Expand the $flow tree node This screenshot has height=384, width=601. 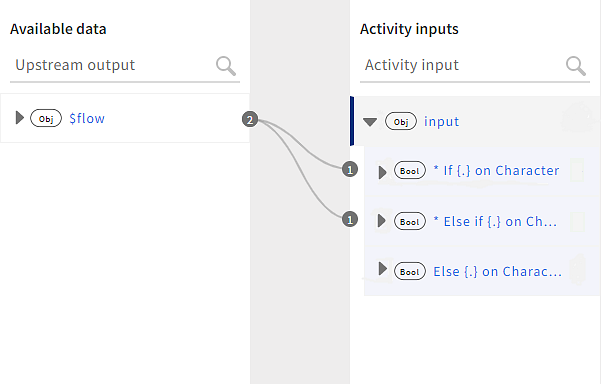(x=20, y=118)
